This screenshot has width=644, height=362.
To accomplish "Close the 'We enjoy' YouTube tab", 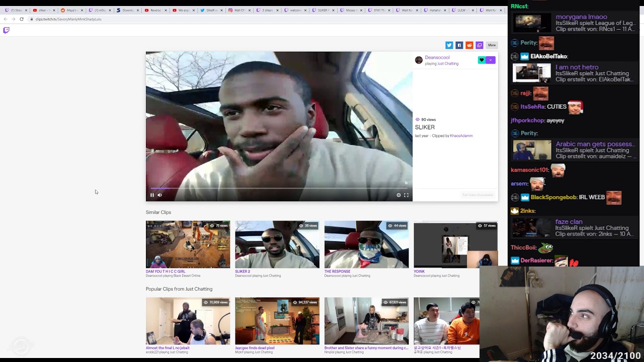I will coord(193,10).
